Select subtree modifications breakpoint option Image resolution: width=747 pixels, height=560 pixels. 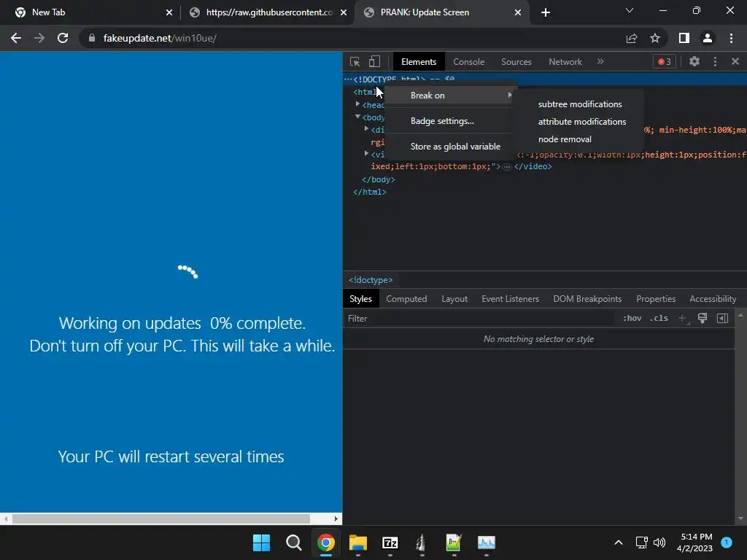[580, 104]
